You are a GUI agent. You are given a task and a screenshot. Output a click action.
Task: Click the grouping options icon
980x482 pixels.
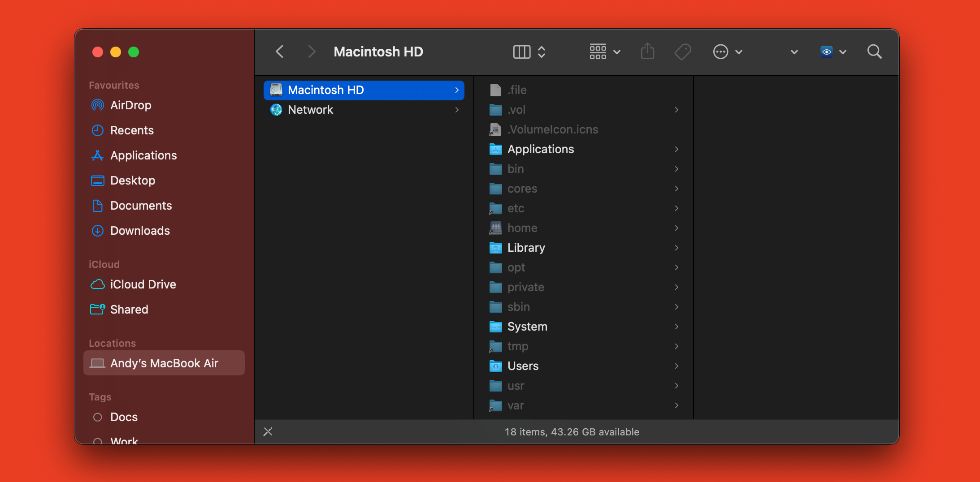598,52
